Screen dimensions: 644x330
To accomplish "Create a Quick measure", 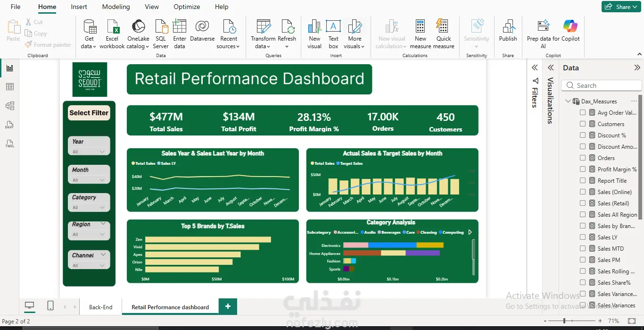I will 444,34.
